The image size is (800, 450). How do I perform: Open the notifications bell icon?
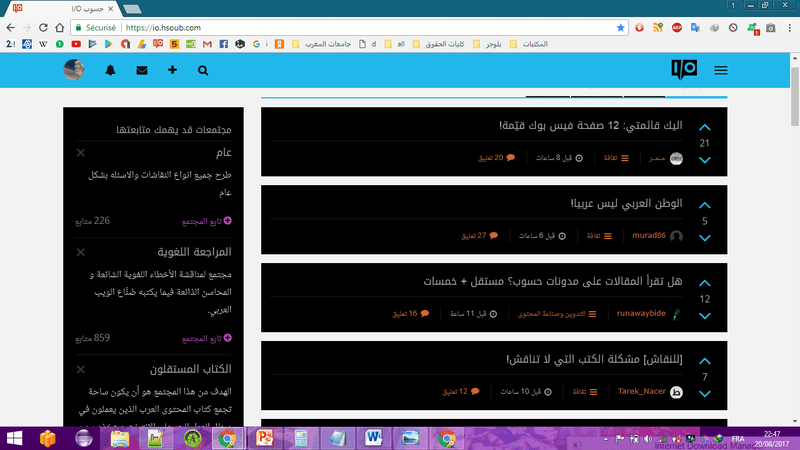click(x=110, y=71)
